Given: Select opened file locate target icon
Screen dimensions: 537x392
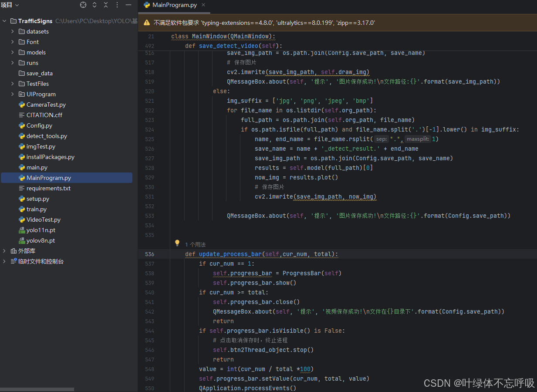Looking at the screenshot, I should tap(83, 5).
